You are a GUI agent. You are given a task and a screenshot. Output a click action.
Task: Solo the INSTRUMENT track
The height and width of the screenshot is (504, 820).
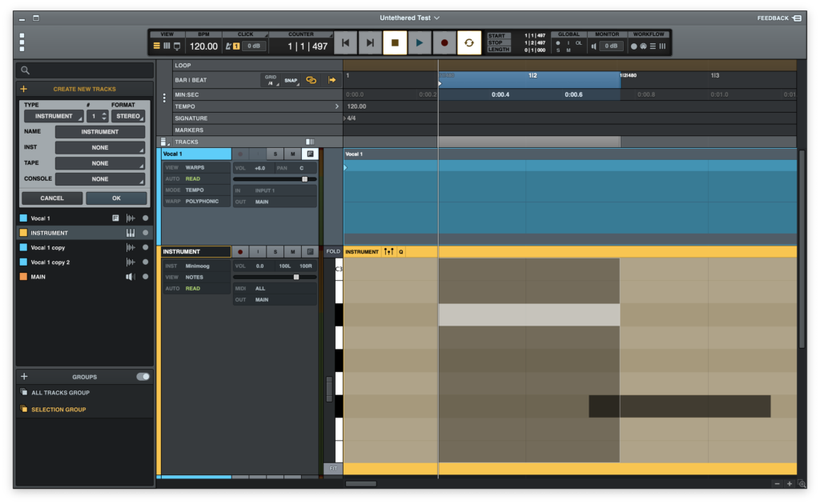tap(275, 252)
